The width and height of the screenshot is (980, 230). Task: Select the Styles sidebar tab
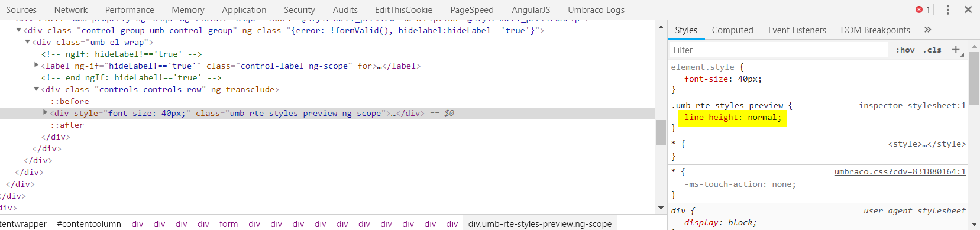tap(686, 30)
